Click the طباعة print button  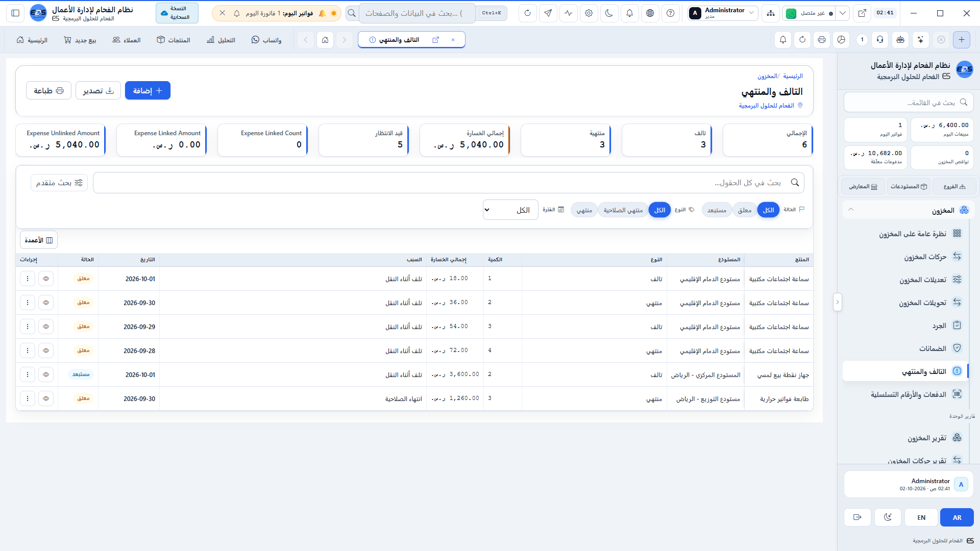(x=48, y=90)
